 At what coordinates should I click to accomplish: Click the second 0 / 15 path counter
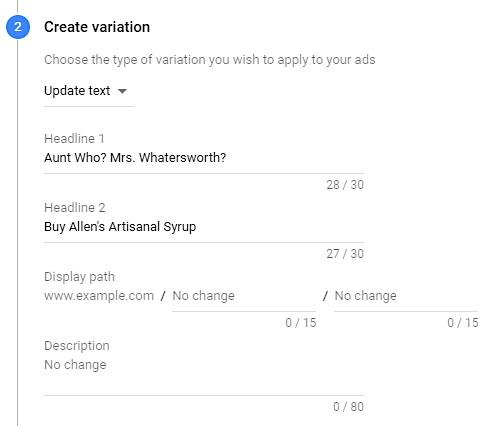(x=463, y=323)
